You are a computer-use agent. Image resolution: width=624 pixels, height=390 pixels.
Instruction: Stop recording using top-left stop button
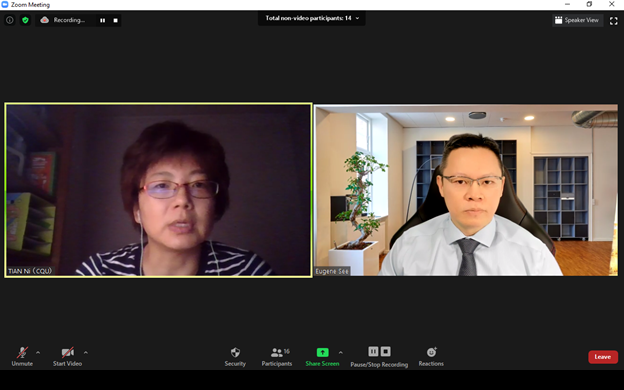click(x=115, y=20)
